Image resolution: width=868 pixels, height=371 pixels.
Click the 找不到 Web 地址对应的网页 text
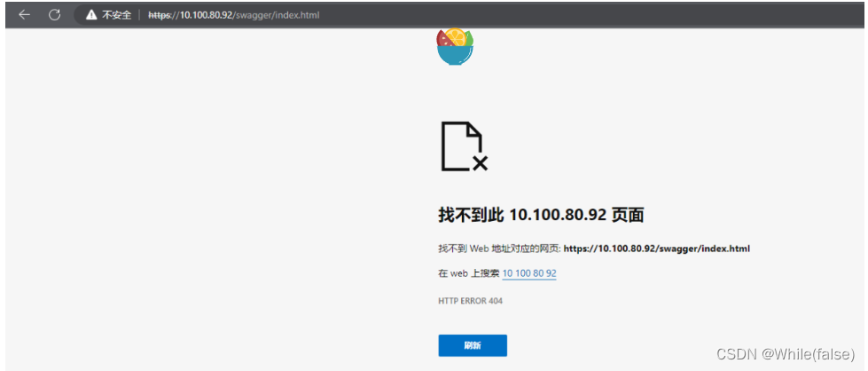[x=500, y=249]
